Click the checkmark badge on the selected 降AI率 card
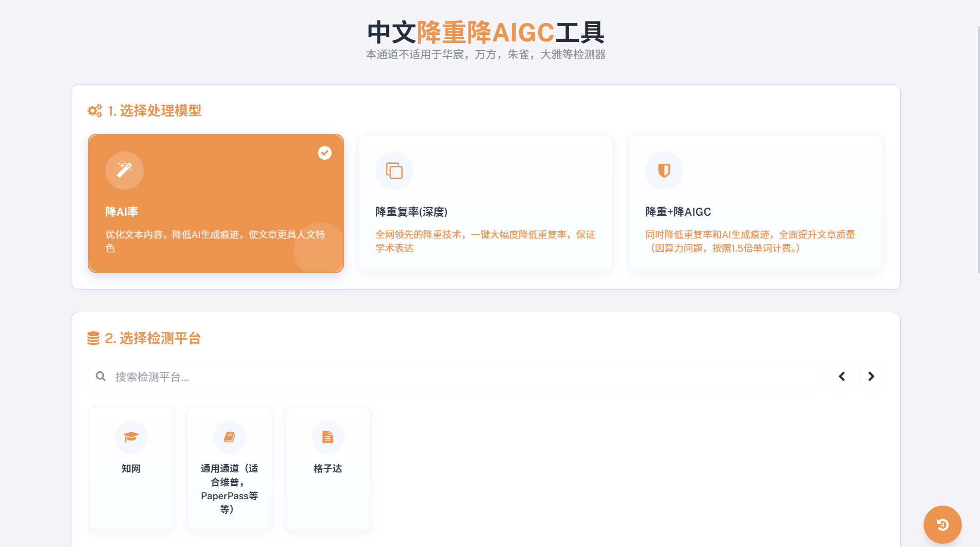This screenshot has width=980, height=547. 324,153
